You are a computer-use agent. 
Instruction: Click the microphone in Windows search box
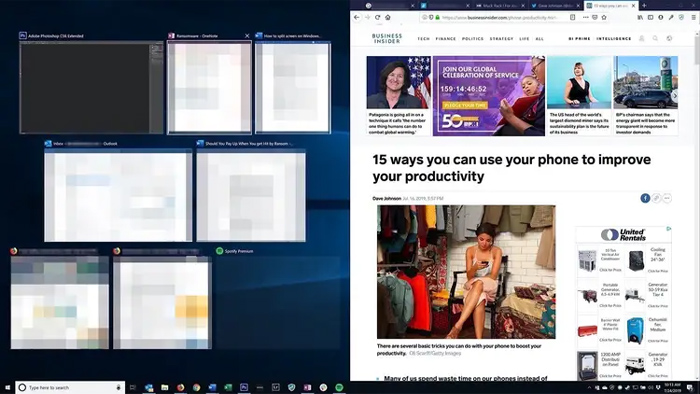pos(118,387)
